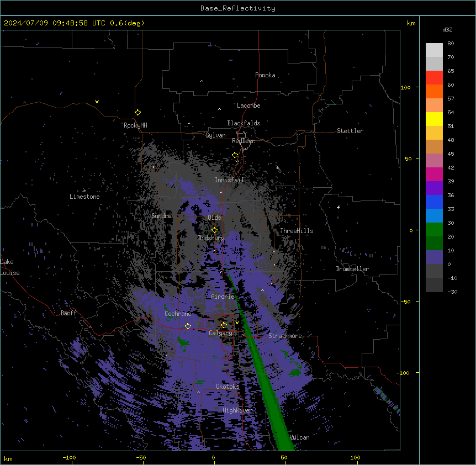The height and width of the screenshot is (465, 476).
Task: Click the dark green 20–10 dBZ swatch
Action: [x=434, y=243]
